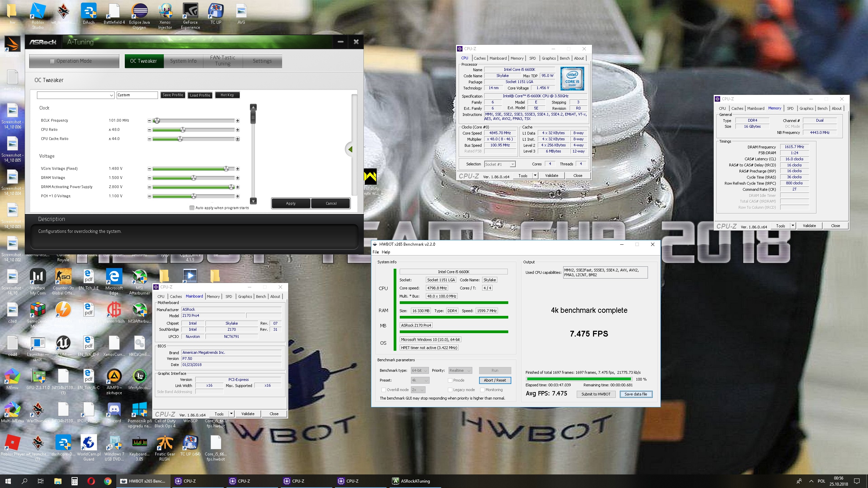Open Opera browser from taskbar
Viewport: 868px width, 488px height.
[91, 481]
